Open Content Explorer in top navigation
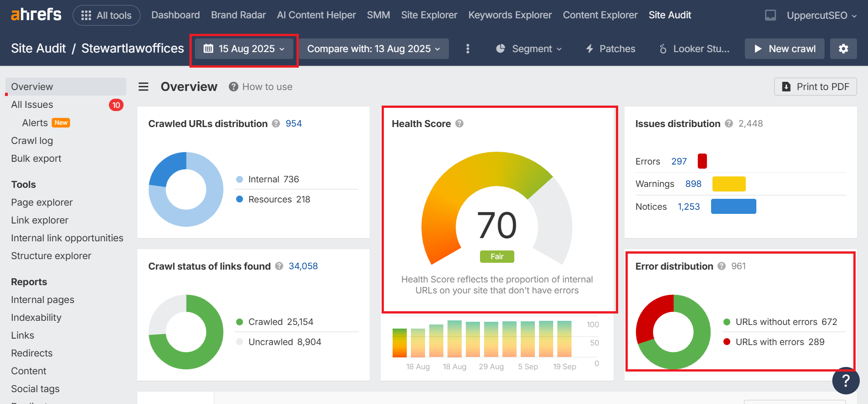This screenshot has height=404, width=868. tap(600, 15)
